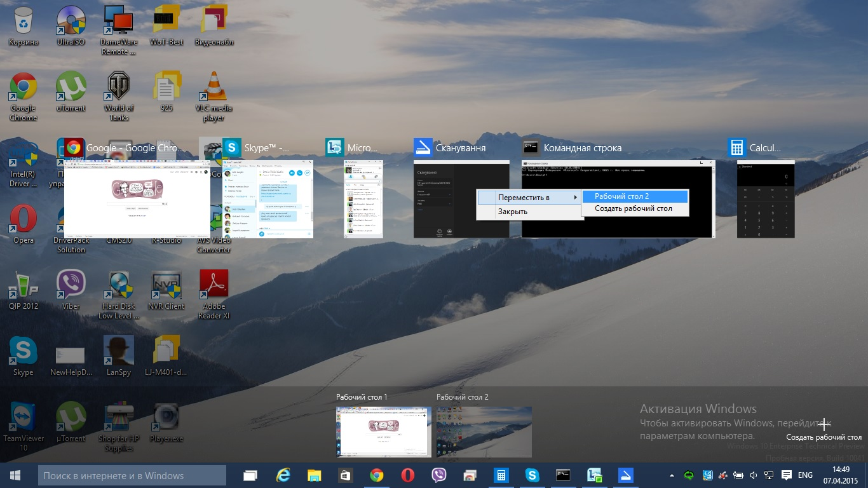Select Создать рабочий стол in the submenu
Image resolution: width=868 pixels, height=488 pixels.
coord(635,208)
